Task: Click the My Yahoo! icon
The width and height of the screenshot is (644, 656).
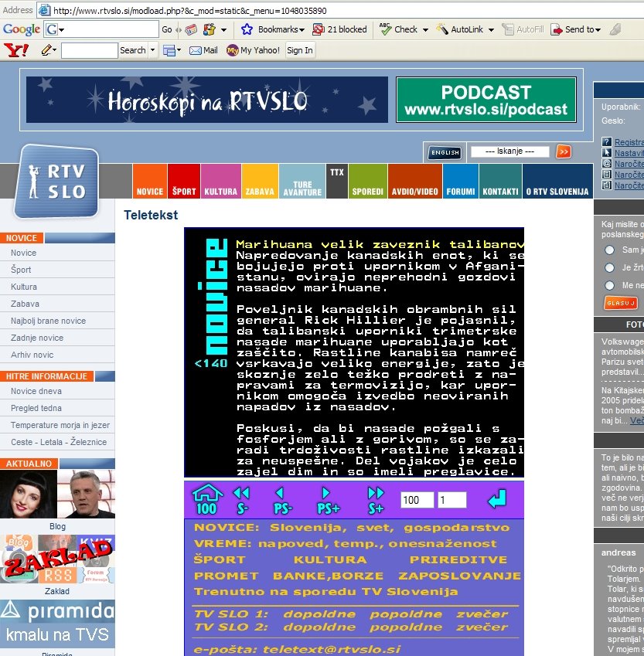Action: (x=232, y=51)
